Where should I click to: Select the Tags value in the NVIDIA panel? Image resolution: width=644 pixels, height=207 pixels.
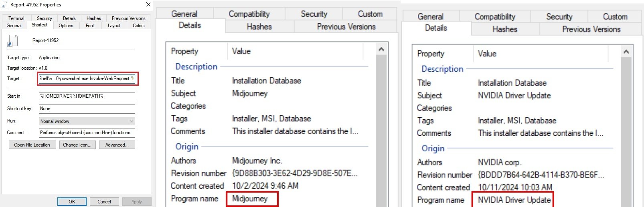point(517,121)
